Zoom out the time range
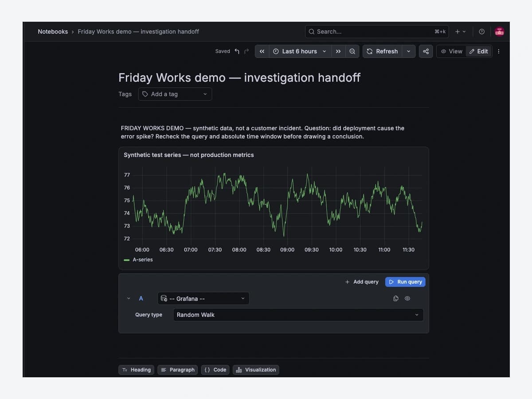This screenshot has height=399, width=532. pos(352,51)
